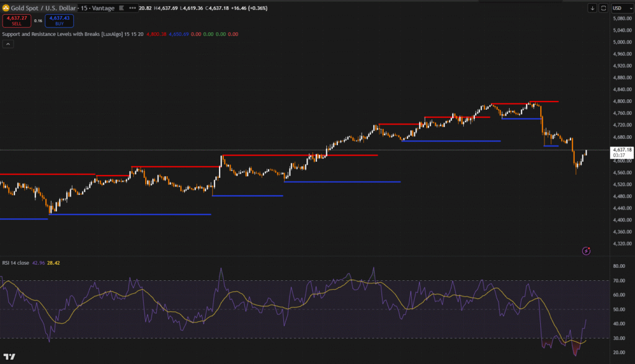Click the 50.00 RSI scale label
The height and width of the screenshot is (364, 635).
619,309
